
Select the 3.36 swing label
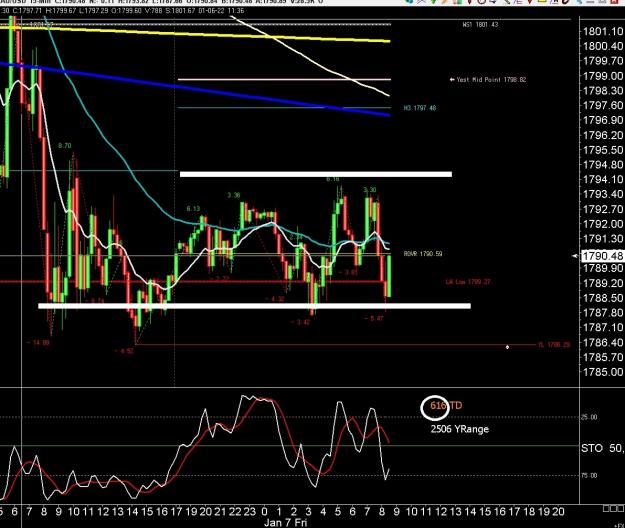pos(234,195)
